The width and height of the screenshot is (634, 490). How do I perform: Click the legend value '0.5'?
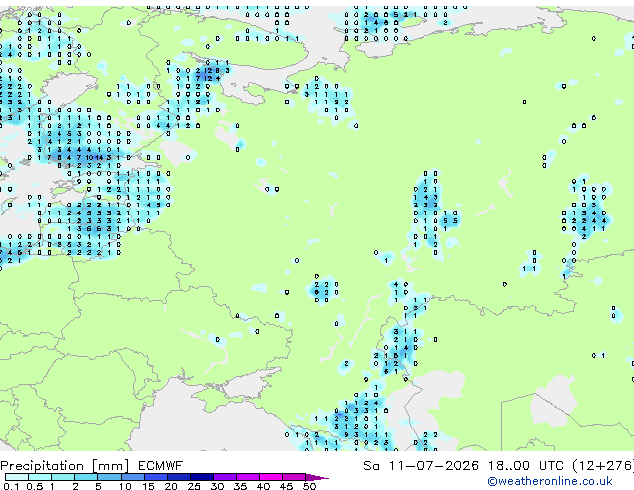(35, 486)
